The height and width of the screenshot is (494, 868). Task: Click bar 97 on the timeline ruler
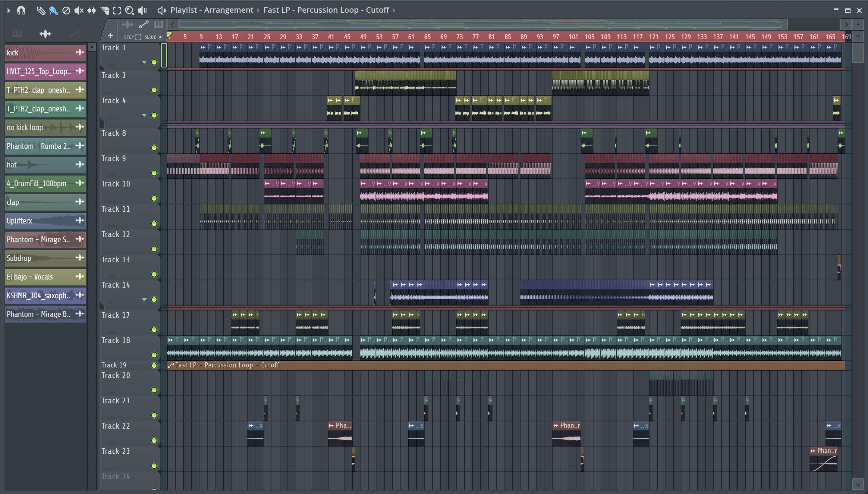click(556, 37)
